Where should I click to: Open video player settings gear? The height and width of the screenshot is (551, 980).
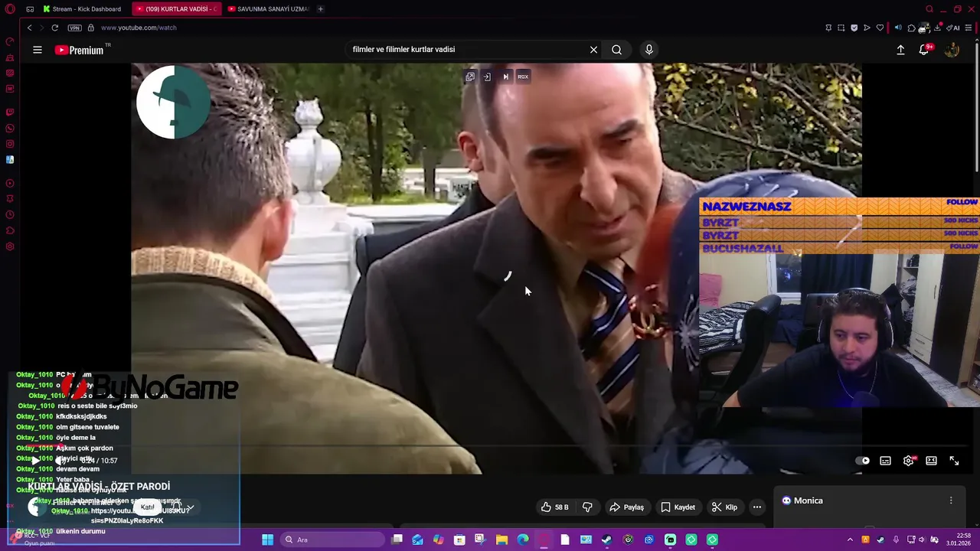(908, 461)
